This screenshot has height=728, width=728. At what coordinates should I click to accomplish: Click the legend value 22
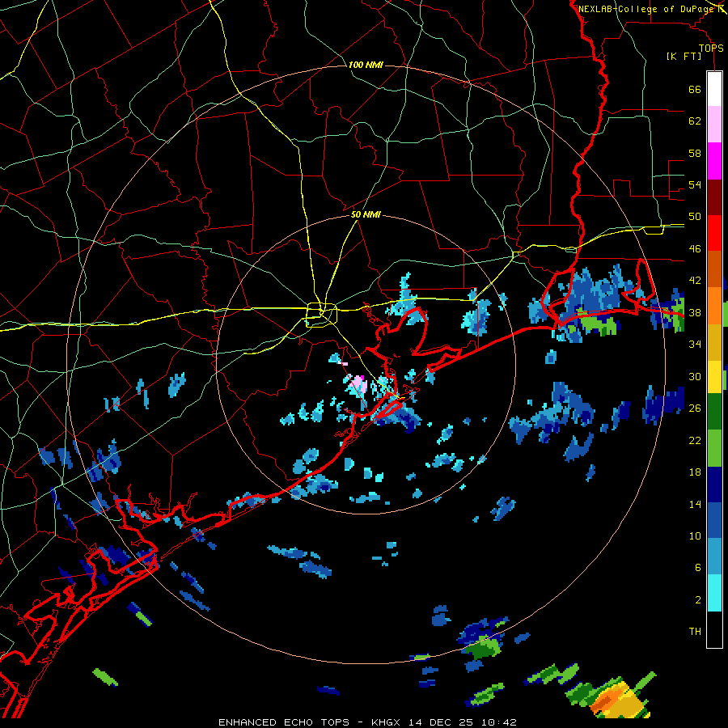(695, 440)
